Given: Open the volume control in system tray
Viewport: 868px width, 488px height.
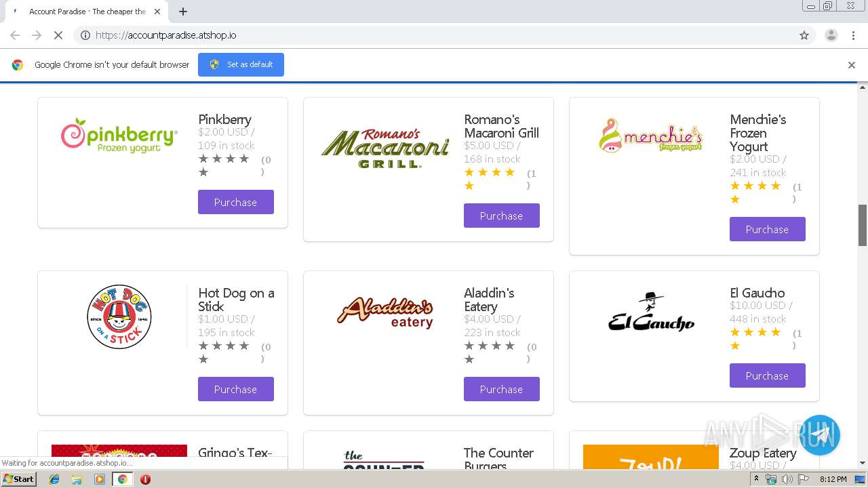Looking at the screenshot, I should pyautogui.click(x=787, y=479).
